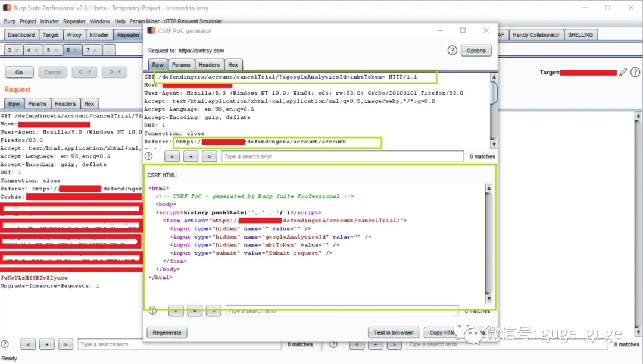Close Repeater tab 5 with its x
The image size is (643, 364).
56,51
